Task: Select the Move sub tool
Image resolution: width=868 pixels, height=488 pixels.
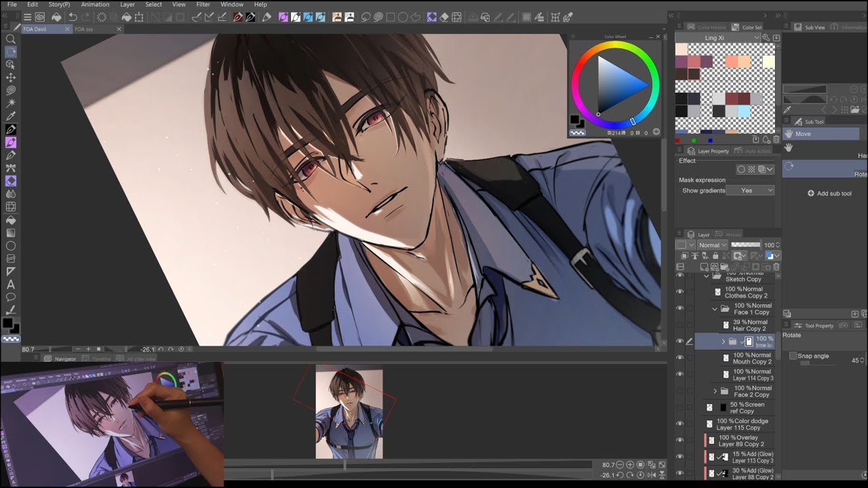Action: tap(821, 134)
